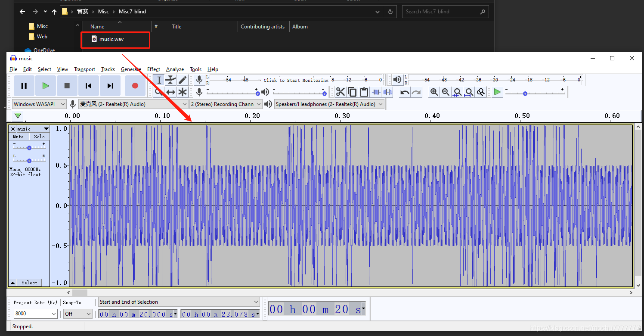
Task: Open the Explorer address bar history dropdown
Action: tap(378, 12)
